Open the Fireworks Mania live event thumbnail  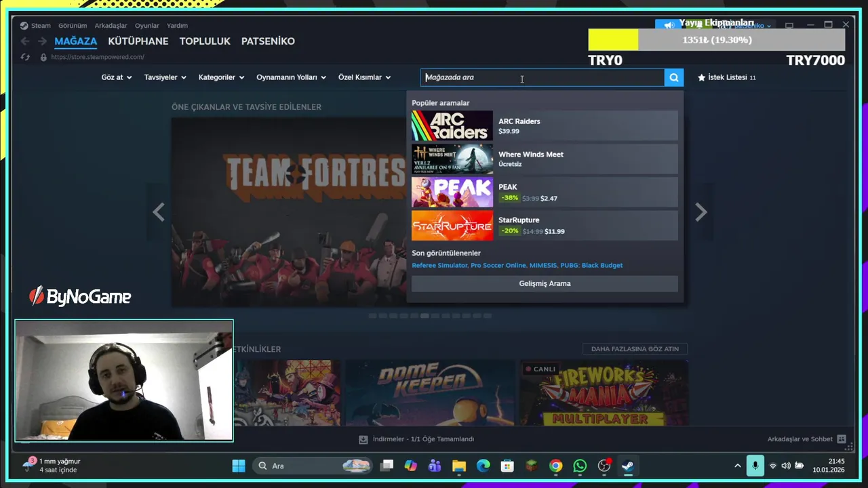[x=604, y=393]
